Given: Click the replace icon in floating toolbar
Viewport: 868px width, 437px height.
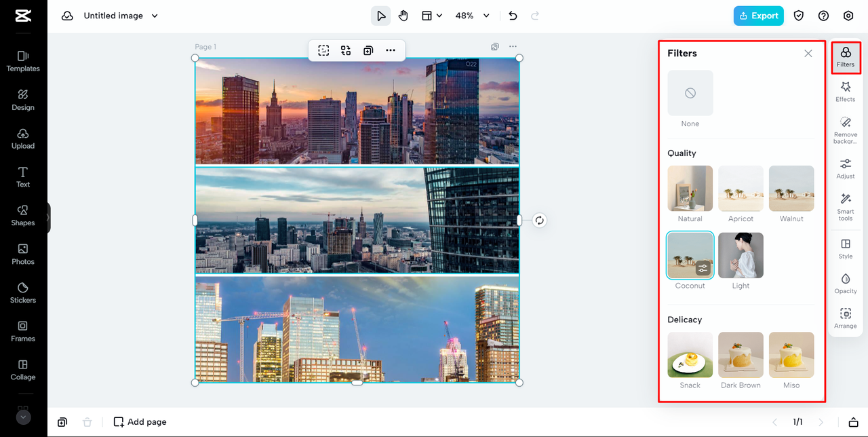Looking at the screenshot, I should click(x=346, y=50).
